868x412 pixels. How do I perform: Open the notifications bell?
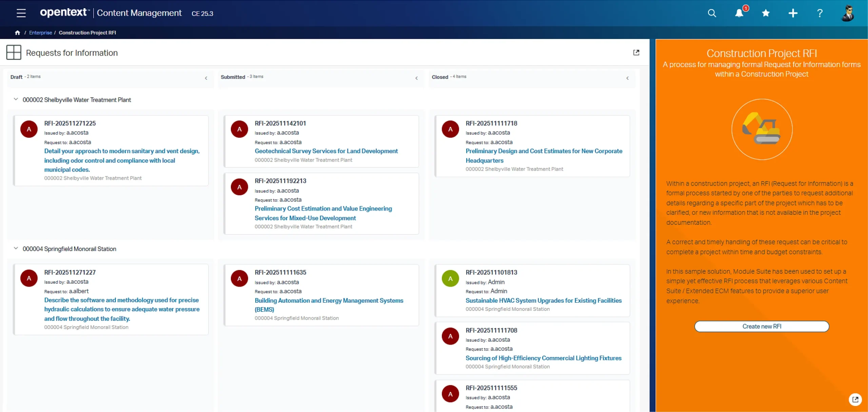pos(739,13)
